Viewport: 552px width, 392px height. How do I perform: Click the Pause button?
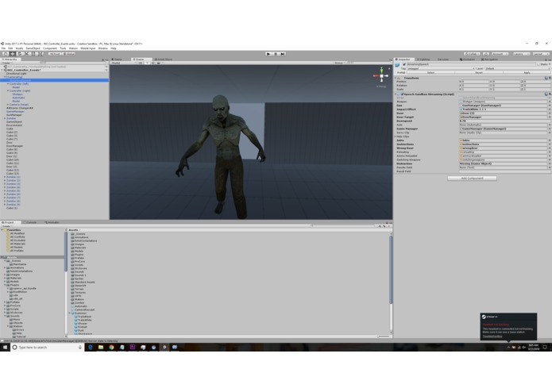click(276, 54)
